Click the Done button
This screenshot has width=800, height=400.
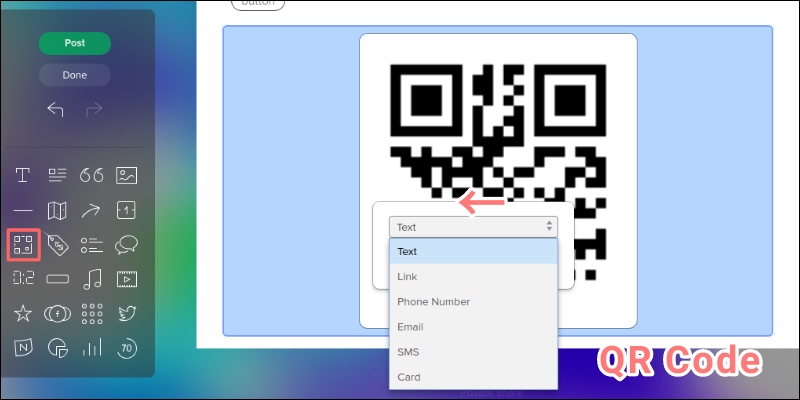click(74, 75)
